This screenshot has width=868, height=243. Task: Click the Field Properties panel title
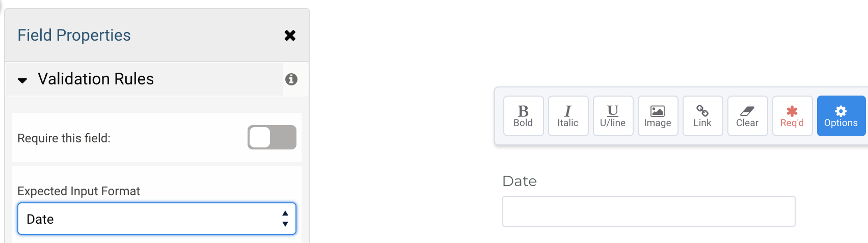point(74,35)
